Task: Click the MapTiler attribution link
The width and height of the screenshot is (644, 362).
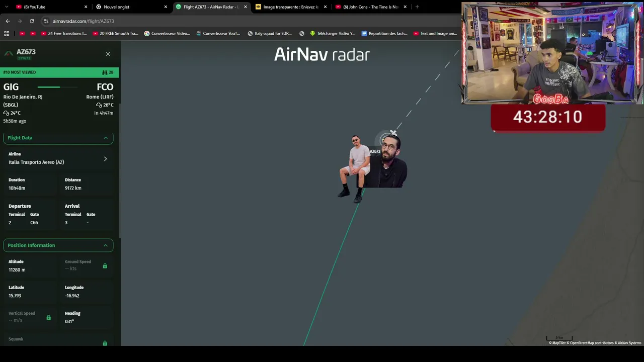Action: (558, 343)
